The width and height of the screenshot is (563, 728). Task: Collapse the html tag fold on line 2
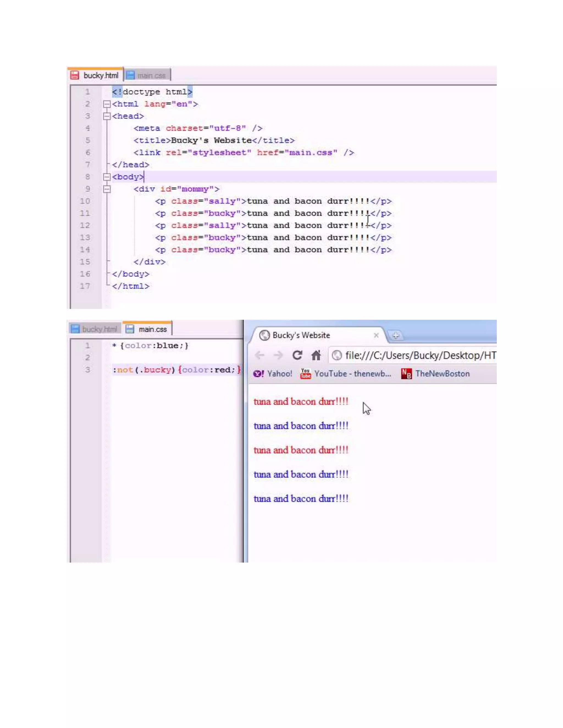pyautogui.click(x=107, y=104)
